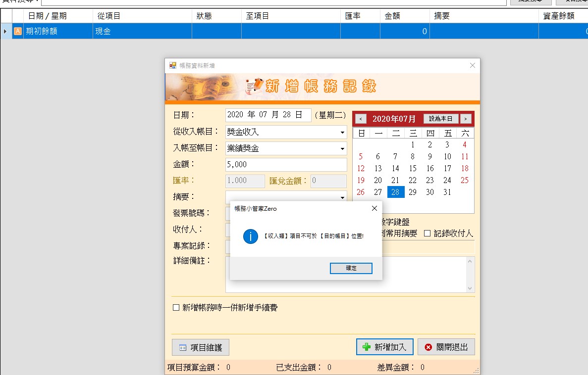Click the previous month arrow in the calendar
The image size is (588, 375).
[361, 119]
